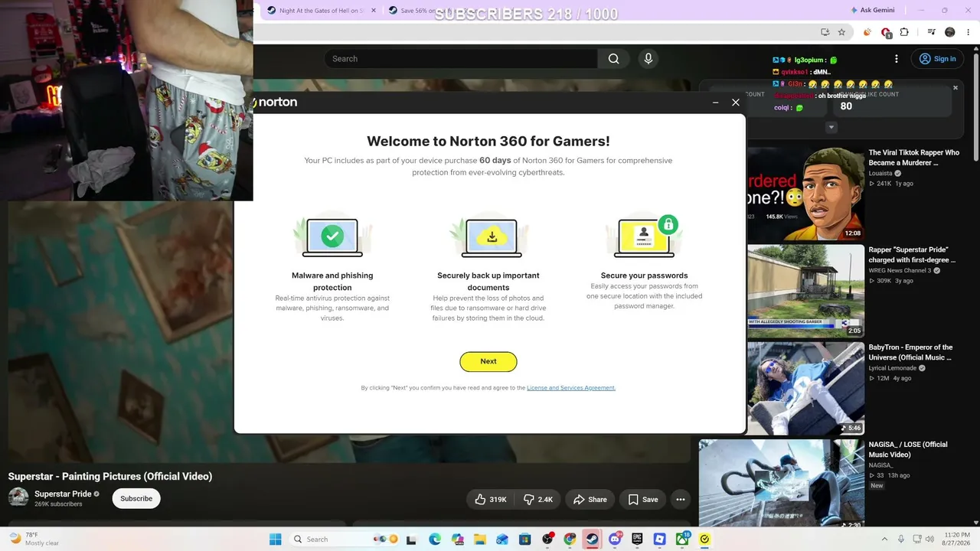Open YouTube settings three-dot menu

click(897, 59)
